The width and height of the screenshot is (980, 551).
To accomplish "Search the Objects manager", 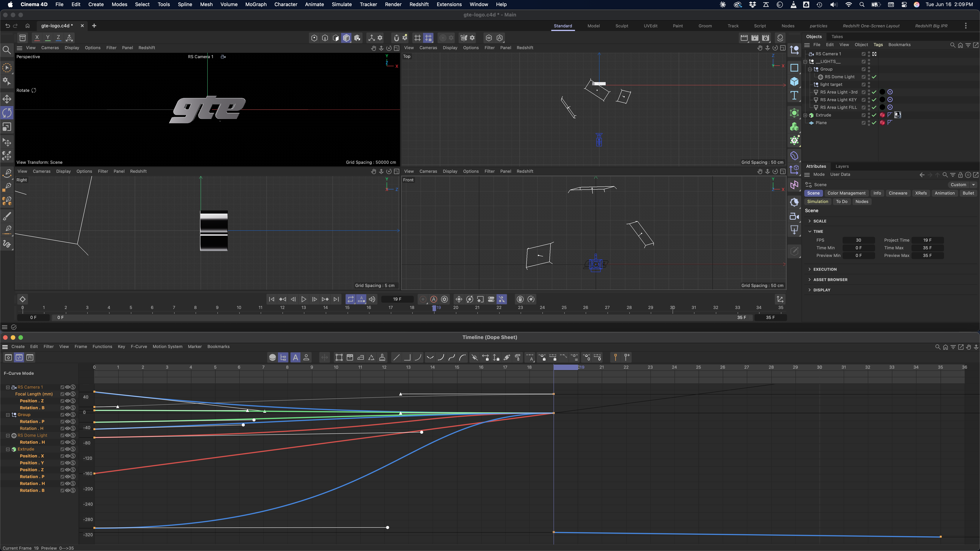I will (953, 45).
